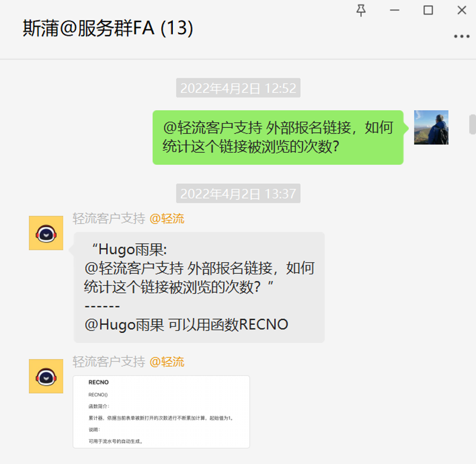Click the vertical scrollbar thumb at right edge

tap(473, 124)
